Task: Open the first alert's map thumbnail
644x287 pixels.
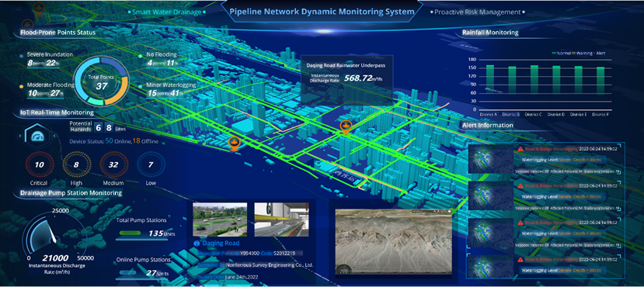Action: click(490, 159)
